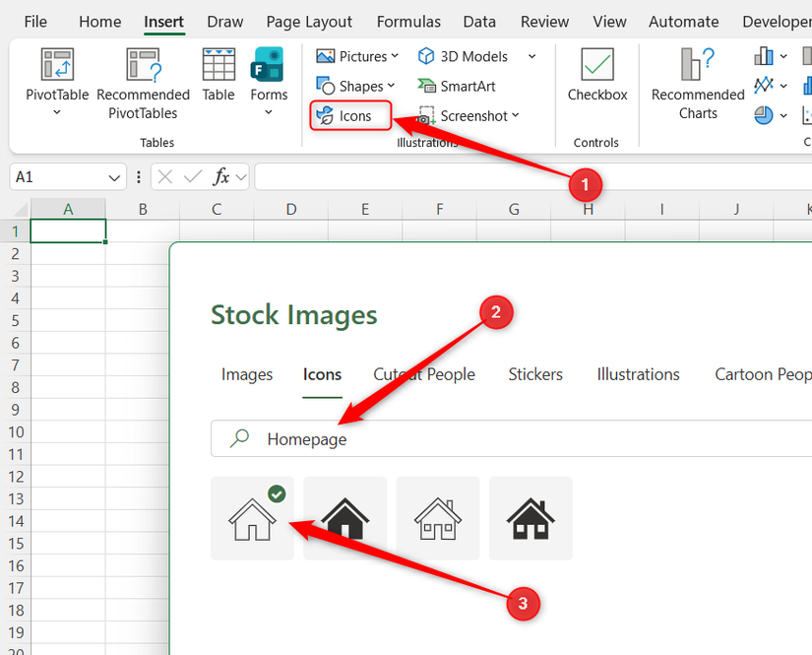Expand the Forms dropdown arrow
The width and height of the screenshot is (812, 655).
click(x=269, y=112)
